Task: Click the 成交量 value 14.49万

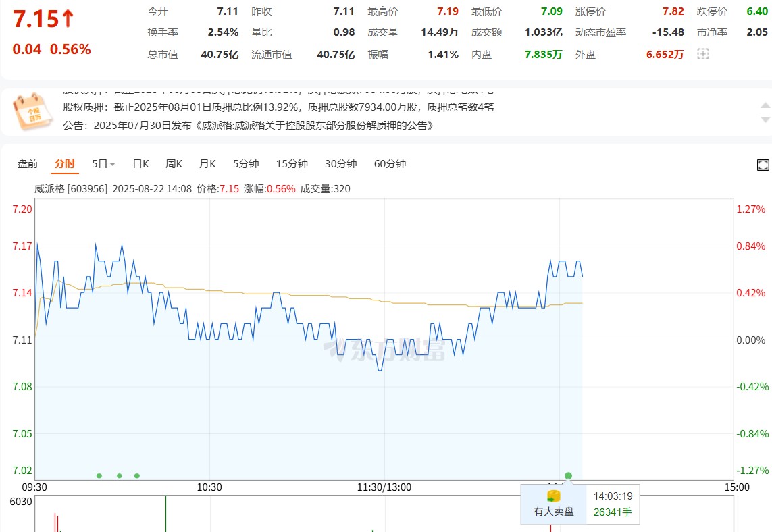Action: 440,32
